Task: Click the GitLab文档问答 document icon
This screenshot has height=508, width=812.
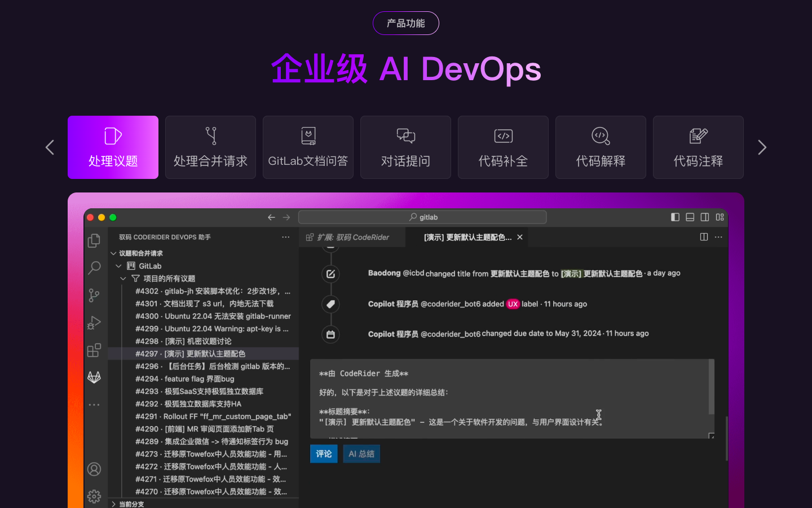Action: pos(308,136)
